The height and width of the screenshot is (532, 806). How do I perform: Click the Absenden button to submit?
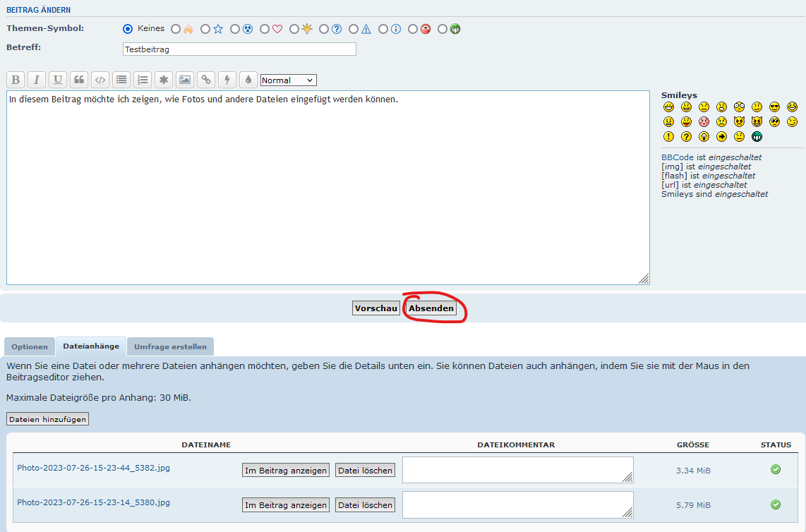point(431,308)
